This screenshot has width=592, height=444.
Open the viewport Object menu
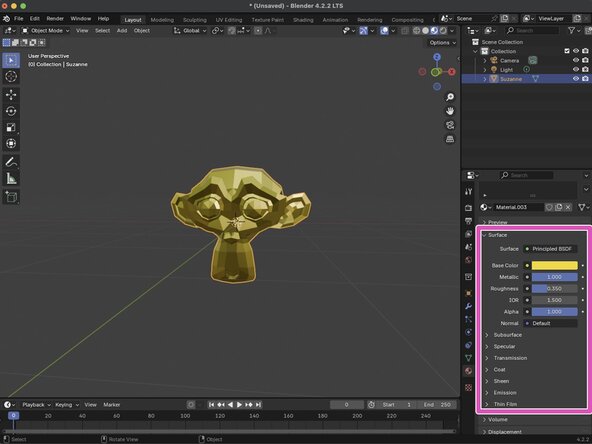click(142, 31)
